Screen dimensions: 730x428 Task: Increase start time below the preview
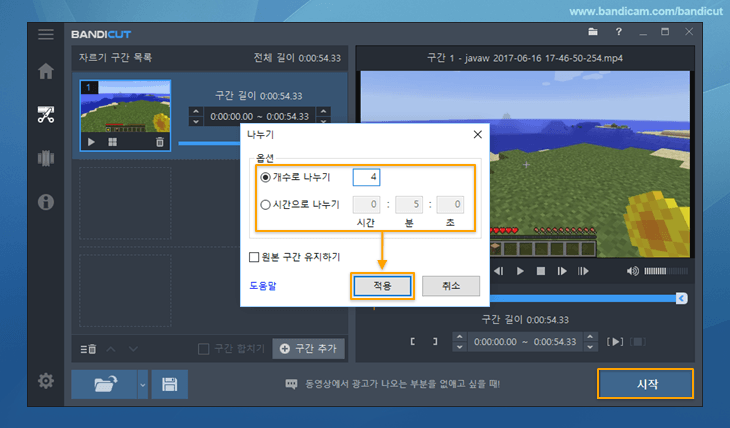click(x=460, y=337)
